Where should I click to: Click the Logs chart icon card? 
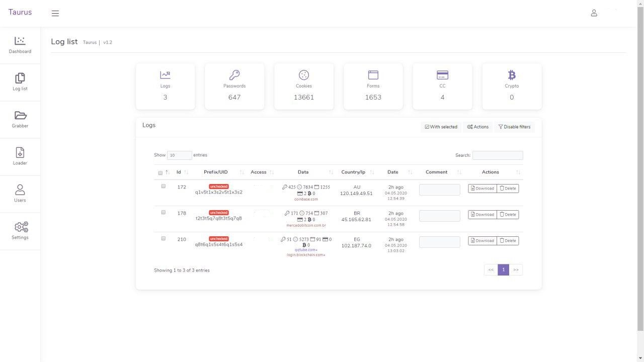click(x=165, y=86)
